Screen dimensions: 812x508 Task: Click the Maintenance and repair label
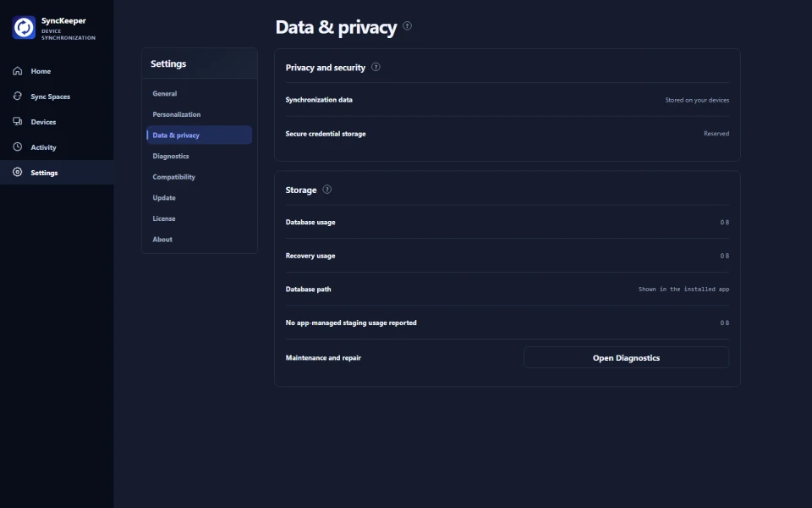[323, 357]
